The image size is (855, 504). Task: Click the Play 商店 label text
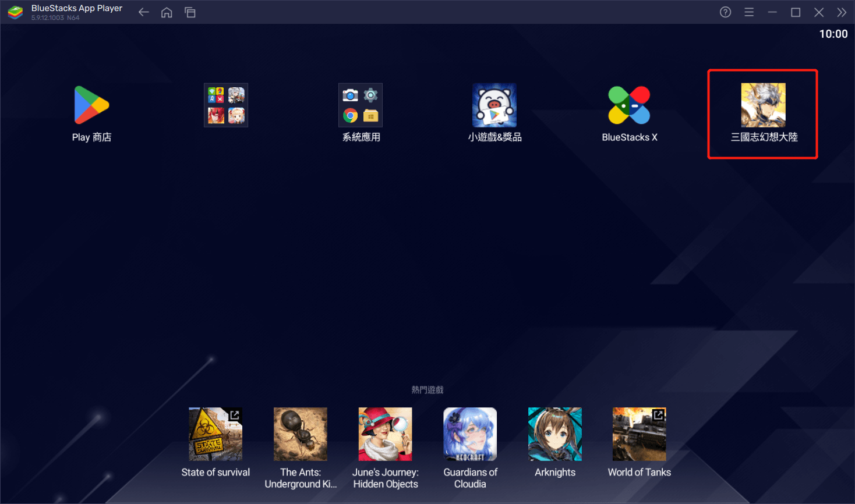coord(91,137)
